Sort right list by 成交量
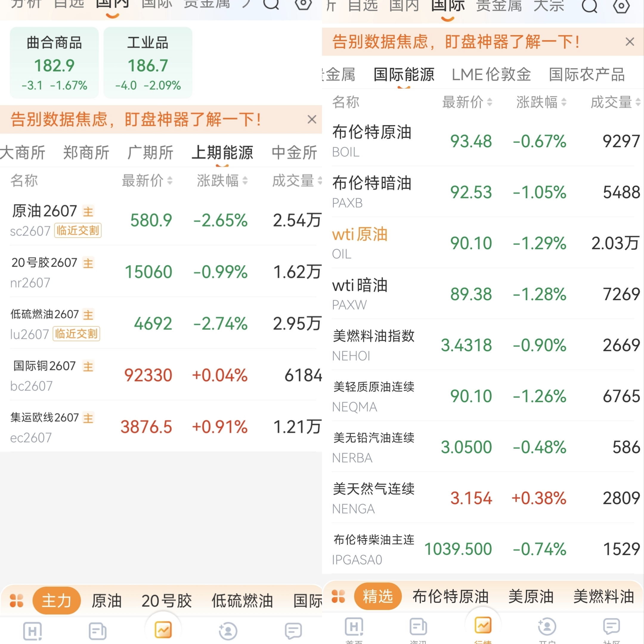The height and width of the screenshot is (644, 644). coord(615,102)
